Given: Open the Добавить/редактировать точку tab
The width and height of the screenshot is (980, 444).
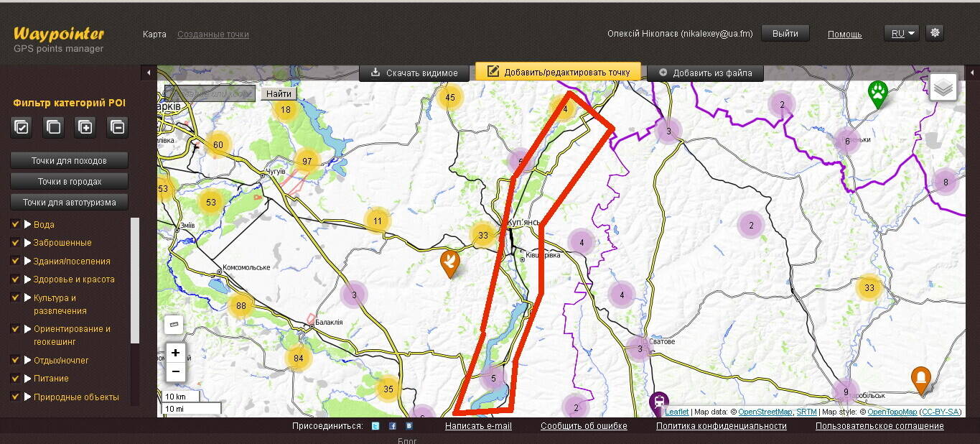Looking at the screenshot, I should pos(558,72).
